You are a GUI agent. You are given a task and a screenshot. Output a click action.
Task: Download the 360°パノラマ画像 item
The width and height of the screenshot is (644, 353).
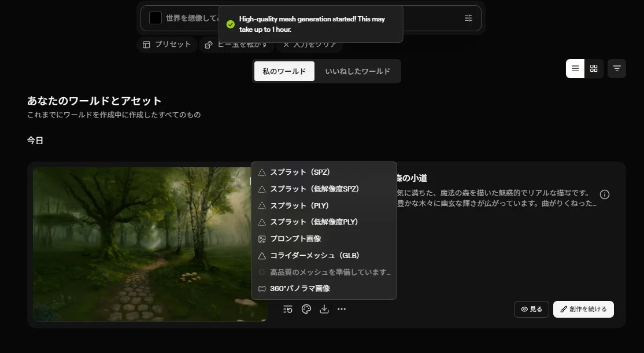click(x=324, y=289)
